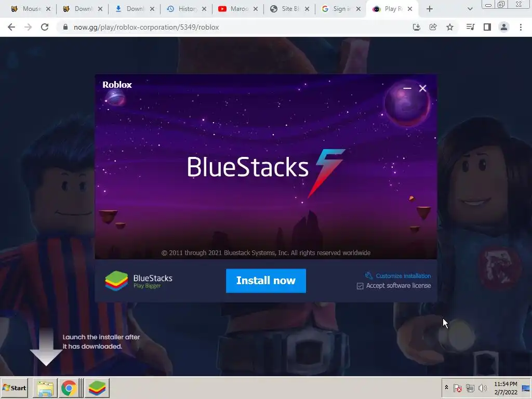Minimize the BlueStacks installer dialog
532x399 pixels.
pos(407,88)
